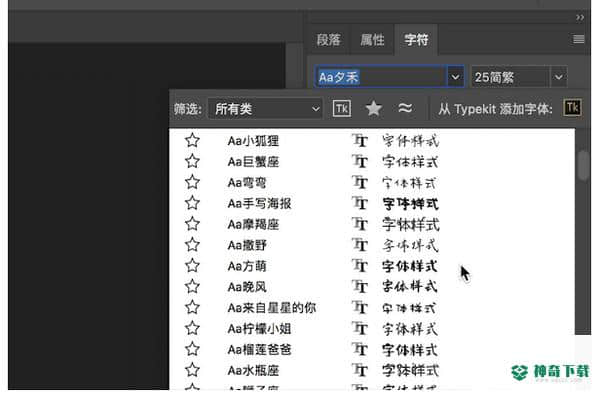Toggle the Typekit fonts filter icon
This screenshot has height=394, width=600.
pyautogui.click(x=342, y=109)
